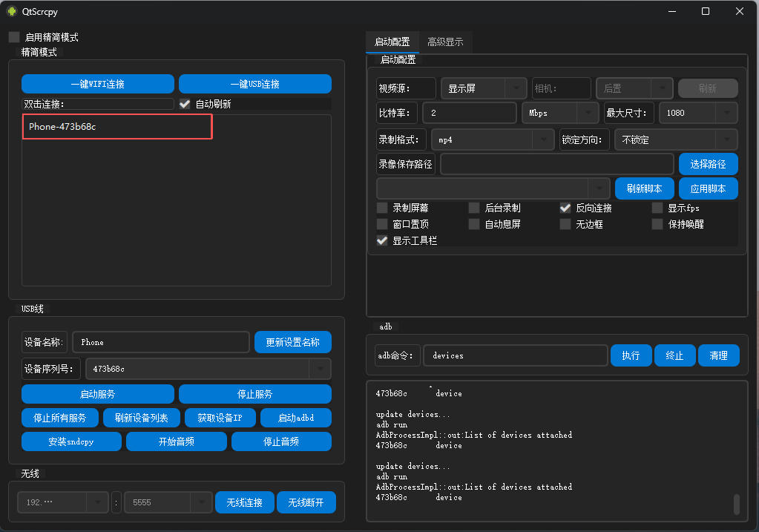Expand the 最大尺寸 1080 dropdown
This screenshot has width=759, height=532.
pyautogui.click(x=698, y=113)
